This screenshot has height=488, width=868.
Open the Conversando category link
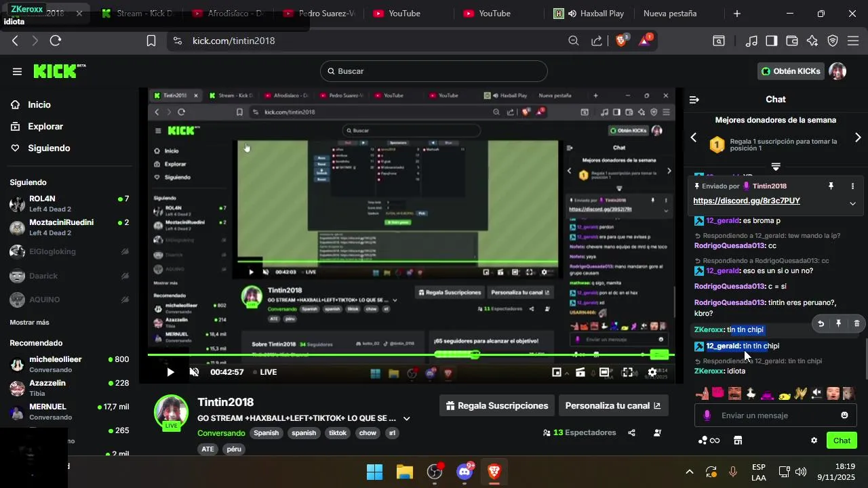[x=221, y=433]
